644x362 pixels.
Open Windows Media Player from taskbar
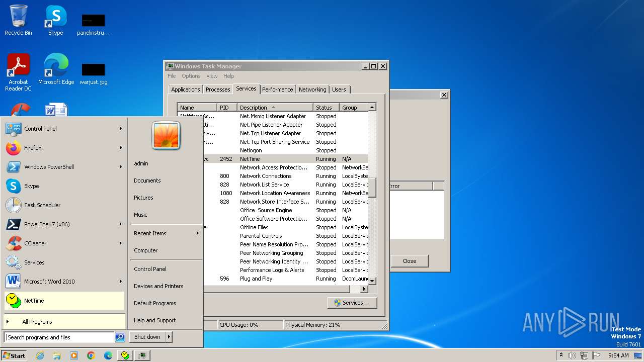point(74,355)
